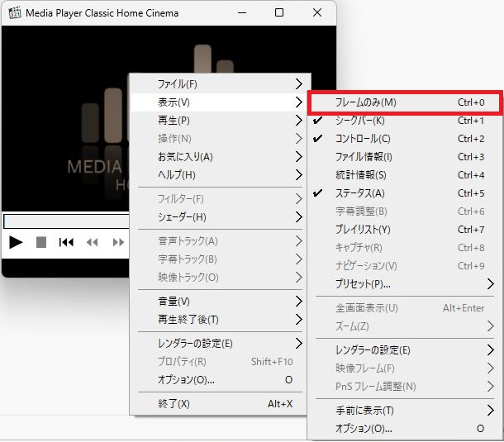Maximize the Media Player Classic window
The width and height of the screenshot is (504, 442).
coord(279,13)
